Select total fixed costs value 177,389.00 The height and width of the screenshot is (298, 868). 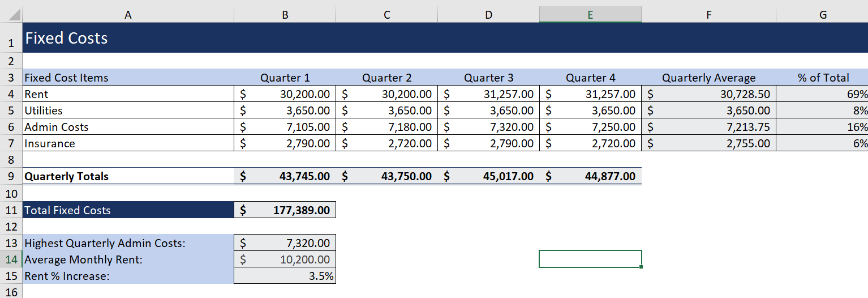(x=285, y=210)
